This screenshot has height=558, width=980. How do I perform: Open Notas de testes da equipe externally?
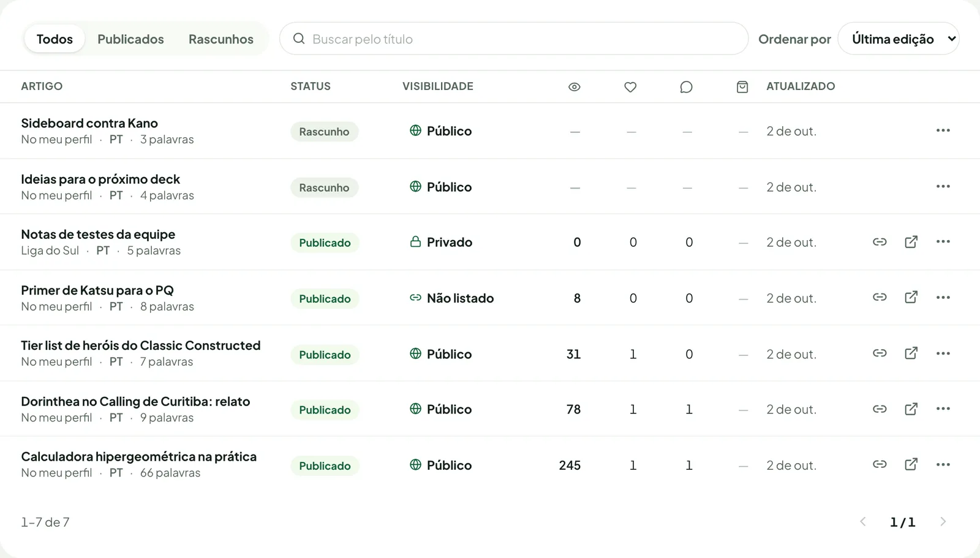click(911, 242)
